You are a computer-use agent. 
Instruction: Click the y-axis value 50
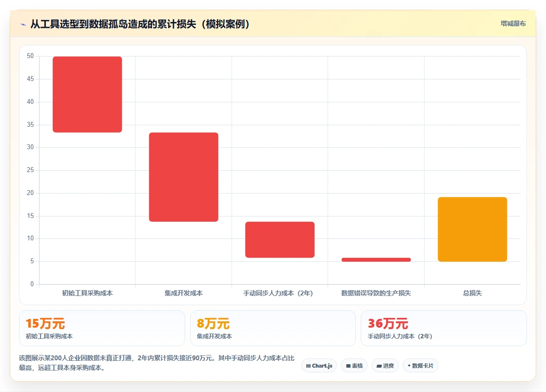click(x=30, y=56)
